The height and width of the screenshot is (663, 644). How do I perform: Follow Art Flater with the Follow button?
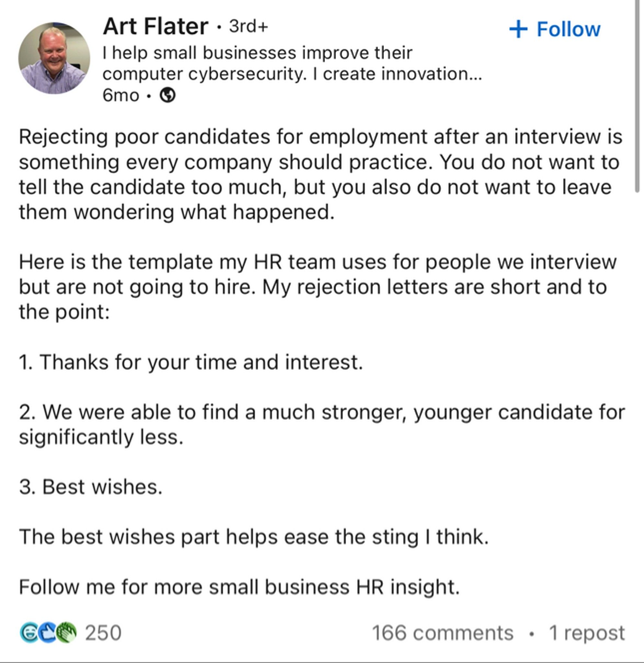click(x=555, y=29)
